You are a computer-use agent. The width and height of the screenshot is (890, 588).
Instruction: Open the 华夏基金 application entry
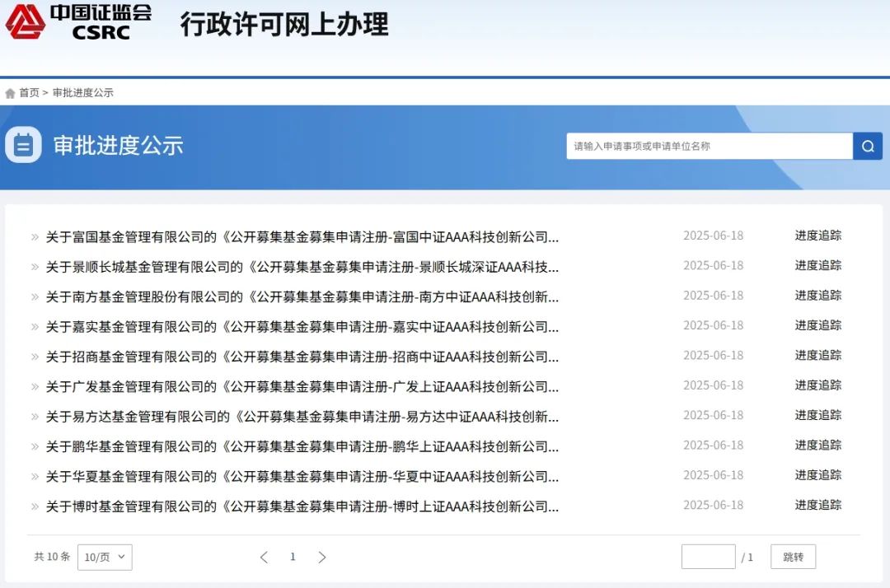302,476
